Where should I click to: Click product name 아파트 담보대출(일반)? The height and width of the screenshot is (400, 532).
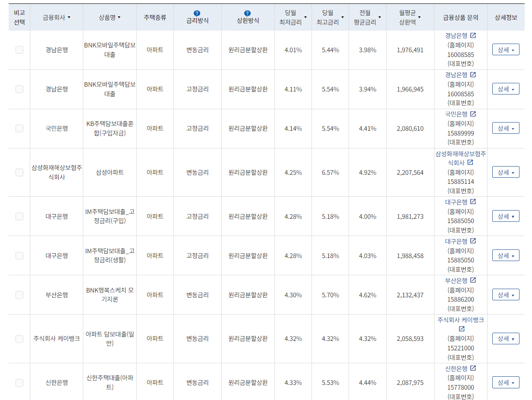pyautogui.click(x=110, y=339)
